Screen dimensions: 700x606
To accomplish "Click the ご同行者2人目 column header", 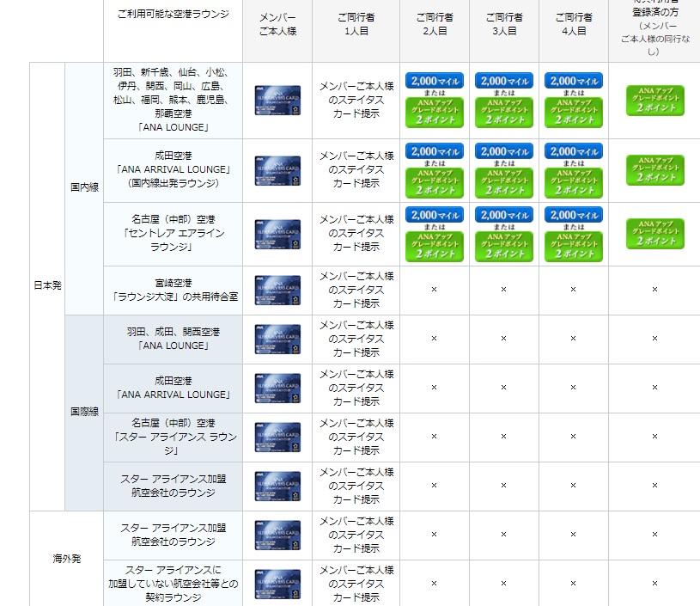I will [x=435, y=24].
